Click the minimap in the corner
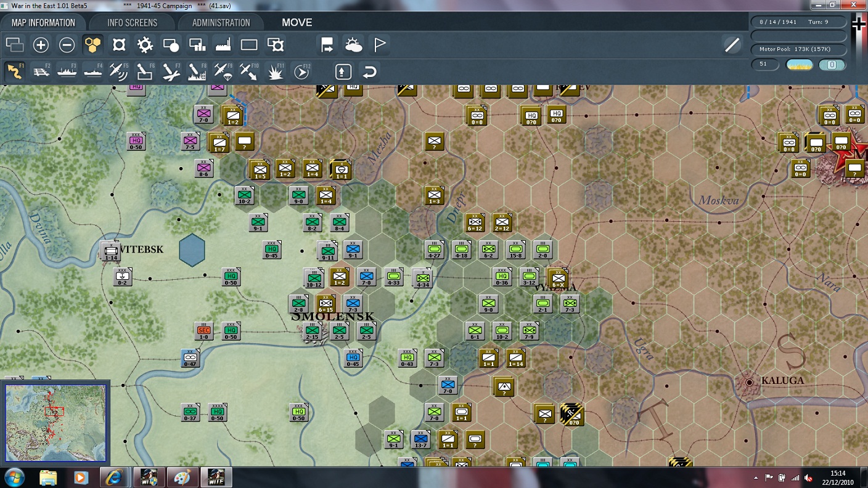This screenshot has height=488, width=868. [x=55, y=422]
